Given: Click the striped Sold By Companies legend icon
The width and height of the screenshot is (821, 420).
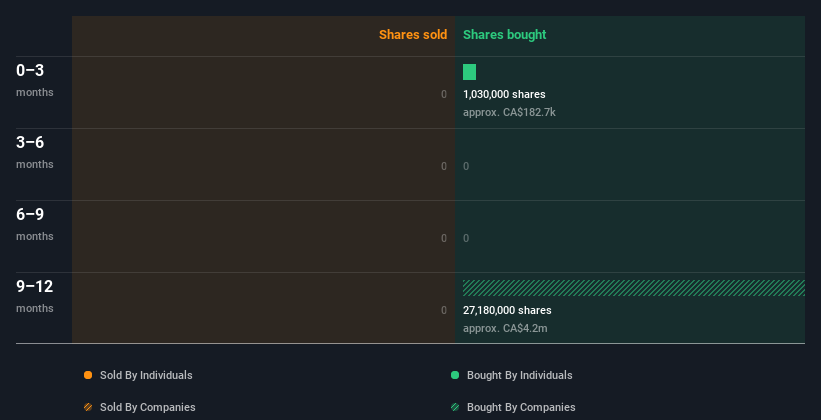Looking at the screenshot, I should click(88, 407).
